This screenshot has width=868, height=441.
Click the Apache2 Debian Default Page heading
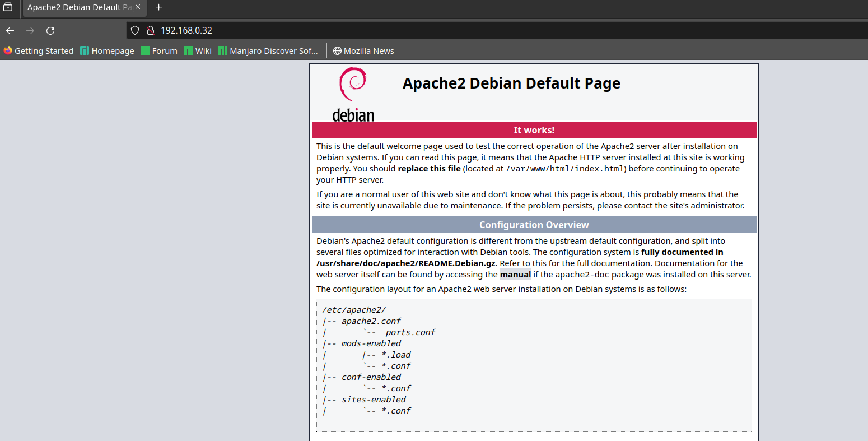pyautogui.click(x=511, y=83)
